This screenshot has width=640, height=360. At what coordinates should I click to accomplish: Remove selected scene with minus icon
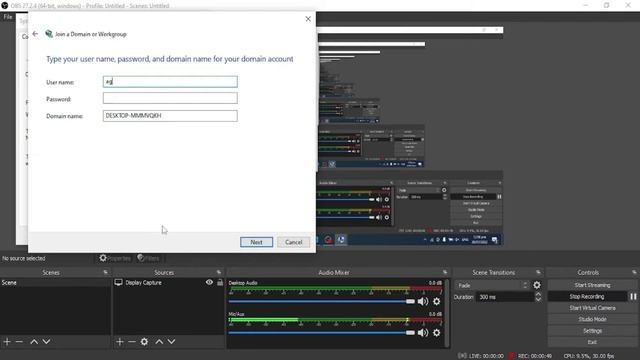coord(19,342)
